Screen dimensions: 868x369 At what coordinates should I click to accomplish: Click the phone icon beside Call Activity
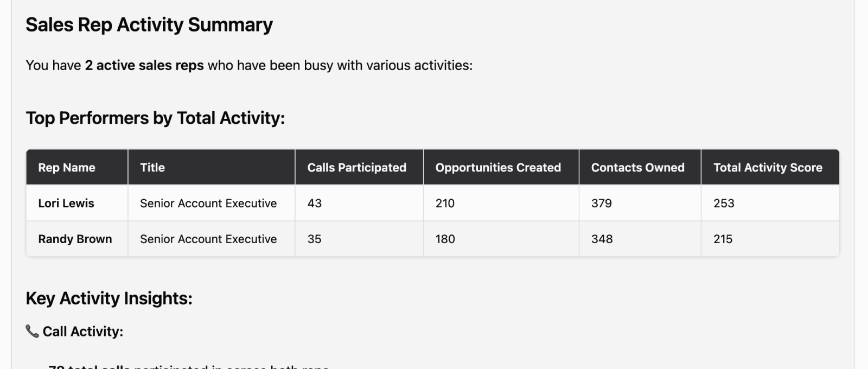[32, 331]
